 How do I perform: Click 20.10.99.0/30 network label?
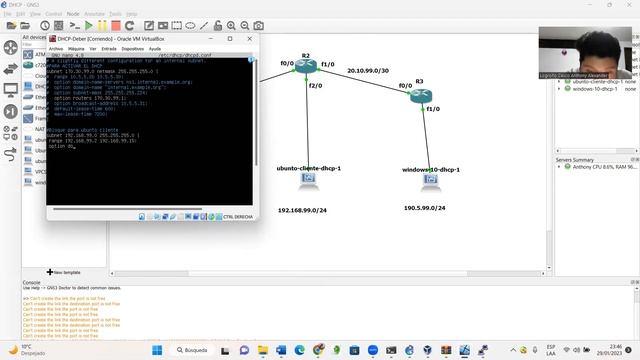click(368, 71)
